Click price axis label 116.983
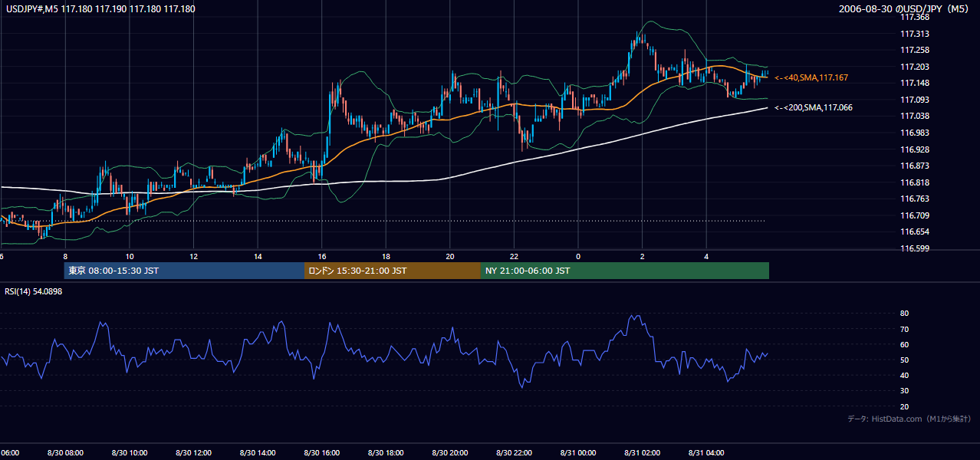This screenshot has height=460, width=980. [914, 133]
